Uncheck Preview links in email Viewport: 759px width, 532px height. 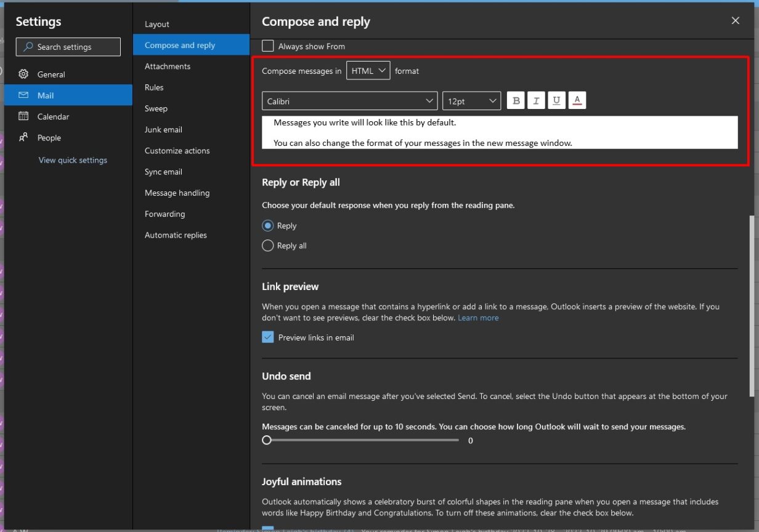(267, 337)
